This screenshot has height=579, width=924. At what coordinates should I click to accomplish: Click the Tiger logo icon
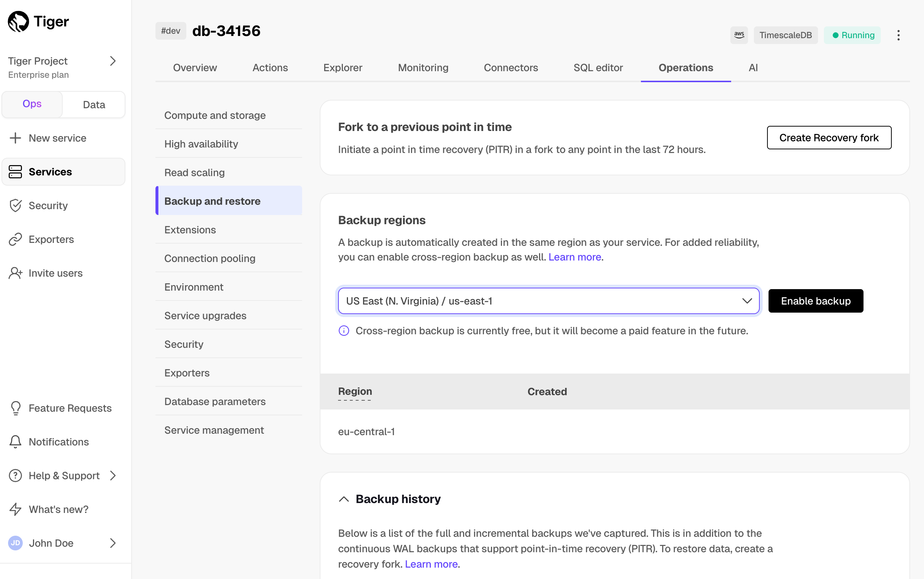point(18,21)
